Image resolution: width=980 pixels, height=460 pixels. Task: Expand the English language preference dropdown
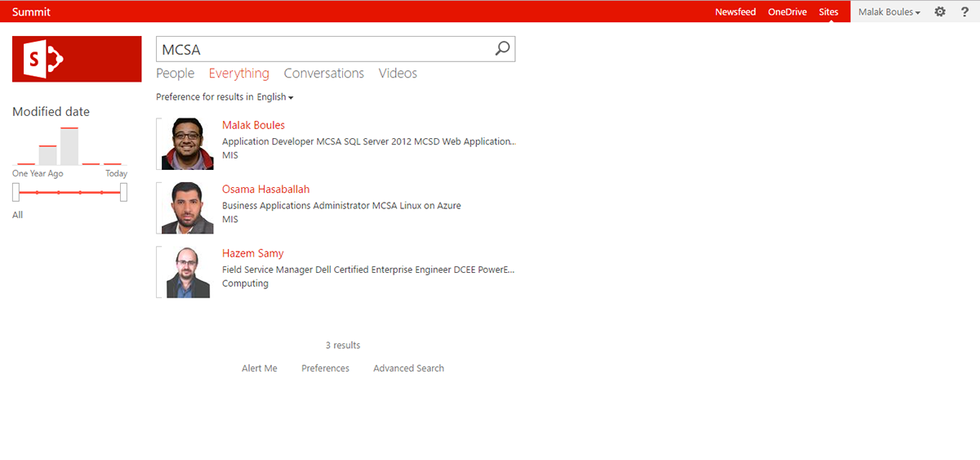click(x=275, y=97)
